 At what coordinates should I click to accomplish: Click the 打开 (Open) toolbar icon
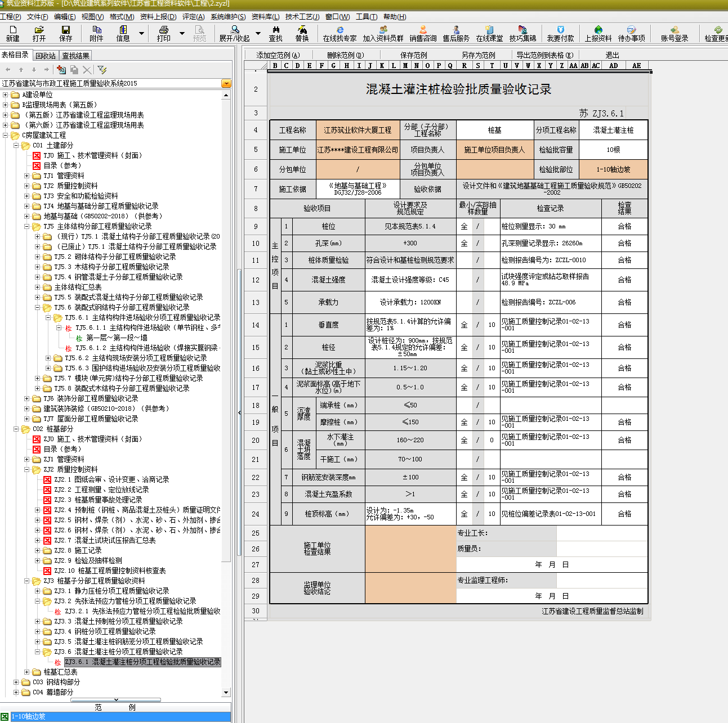click(39, 33)
